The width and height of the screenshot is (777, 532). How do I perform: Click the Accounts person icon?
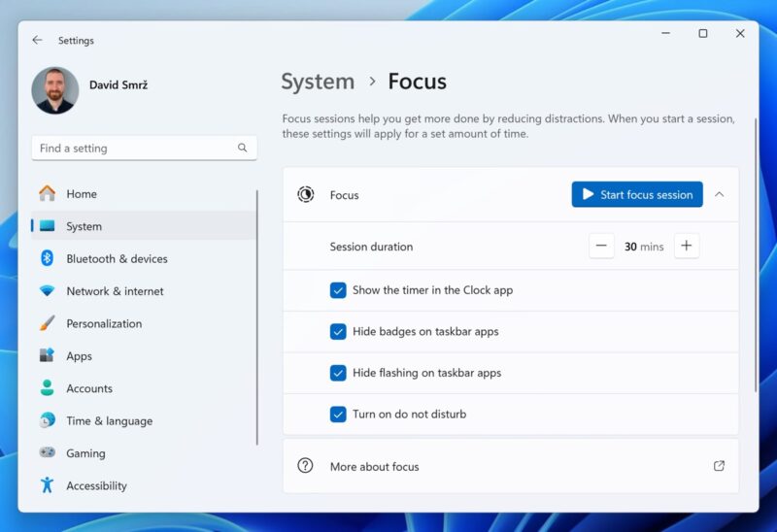(47, 388)
